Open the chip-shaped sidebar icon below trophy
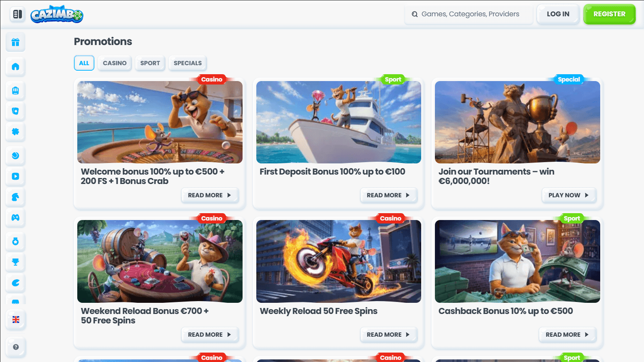This screenshot has width=644, height=362. click(15, 283)
